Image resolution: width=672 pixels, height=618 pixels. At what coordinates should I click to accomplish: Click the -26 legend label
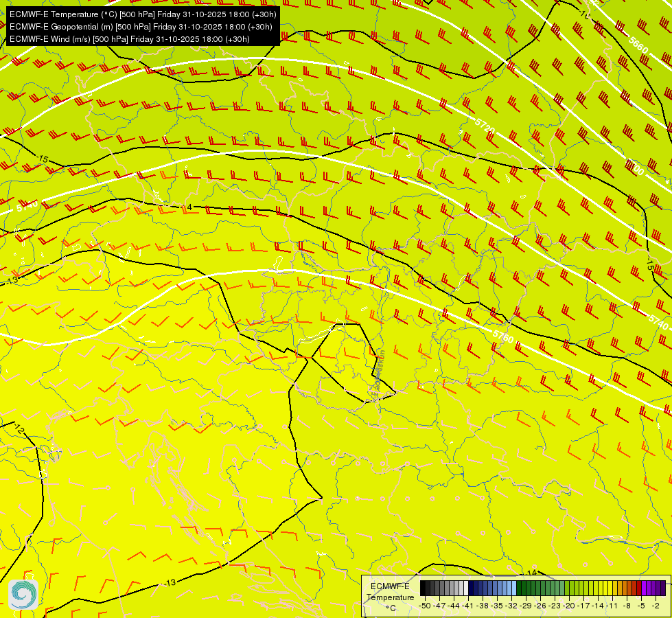(x=540, y=606)
